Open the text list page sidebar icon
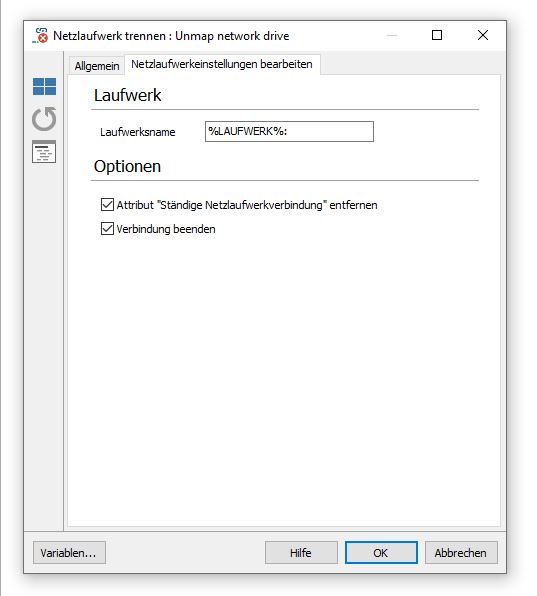 44,151
